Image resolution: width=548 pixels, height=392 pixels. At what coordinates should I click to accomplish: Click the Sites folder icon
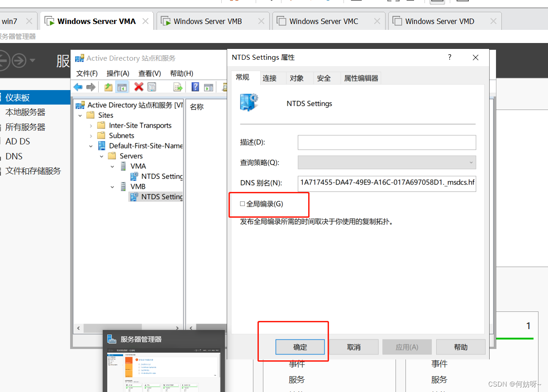91,115
